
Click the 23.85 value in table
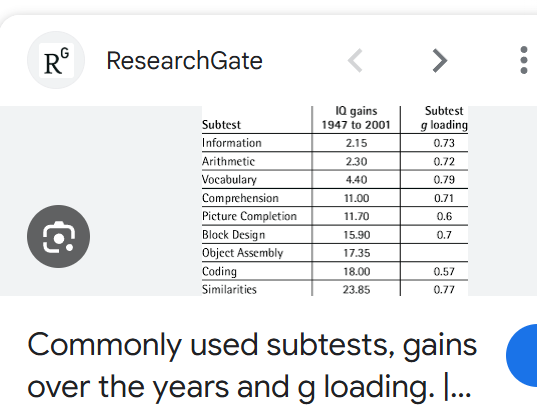tap(356, 290)
